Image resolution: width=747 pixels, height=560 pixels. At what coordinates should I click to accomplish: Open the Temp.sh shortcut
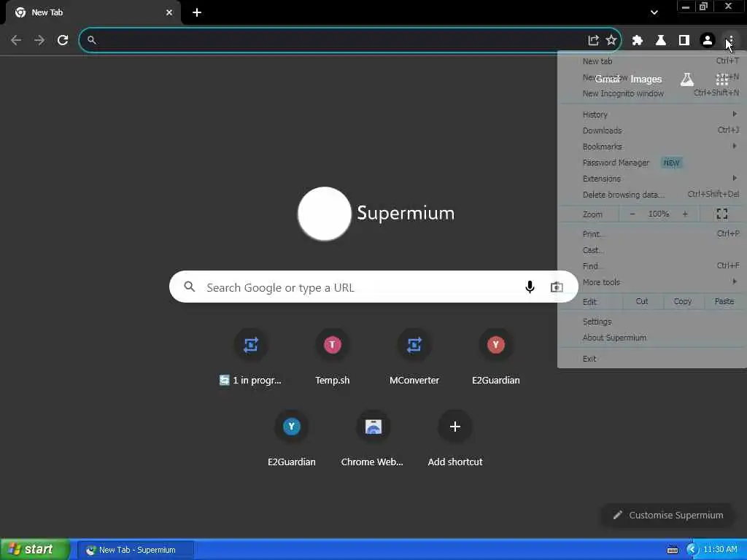click(333, 356)
